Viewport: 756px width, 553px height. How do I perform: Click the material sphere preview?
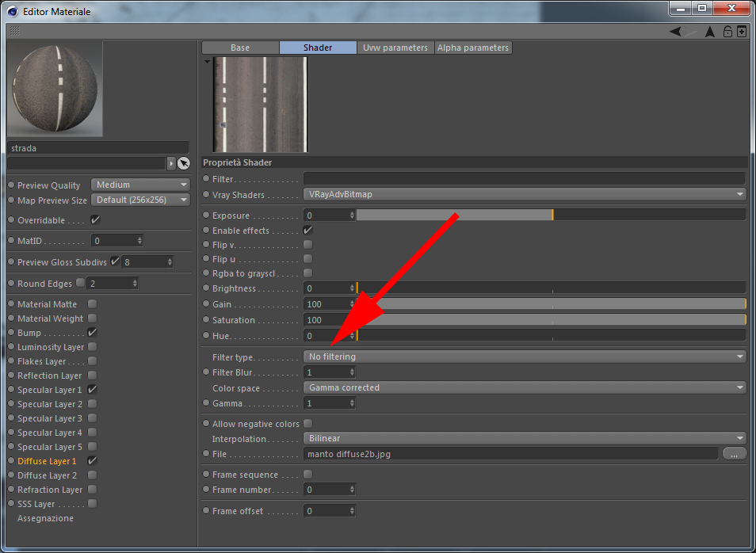point(55,90)
